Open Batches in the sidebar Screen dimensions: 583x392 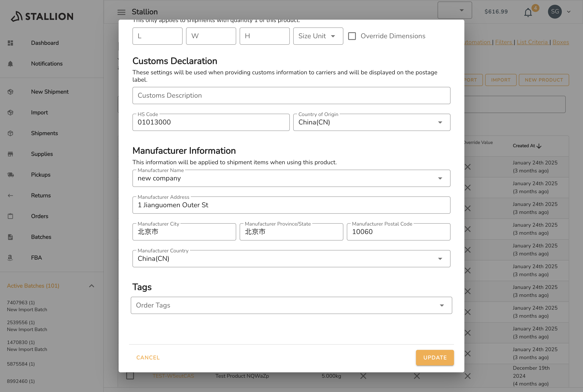tap(41, 237)
